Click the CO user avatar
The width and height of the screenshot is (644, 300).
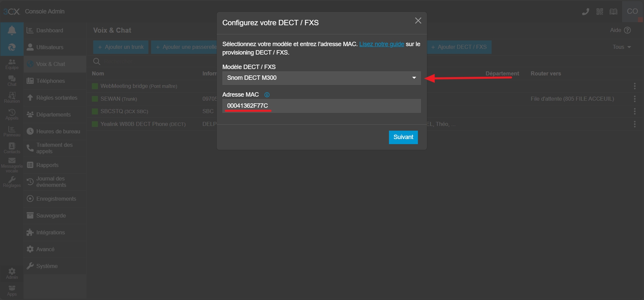point(632,11)
